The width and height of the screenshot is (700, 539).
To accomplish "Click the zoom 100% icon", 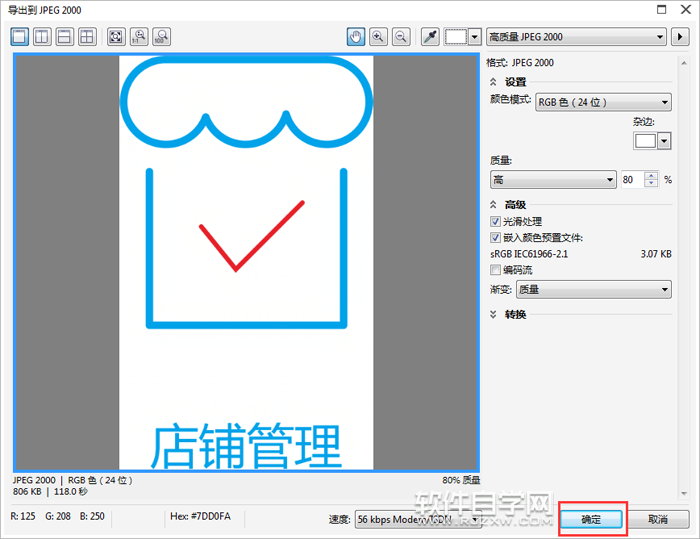I will [161, 37].
